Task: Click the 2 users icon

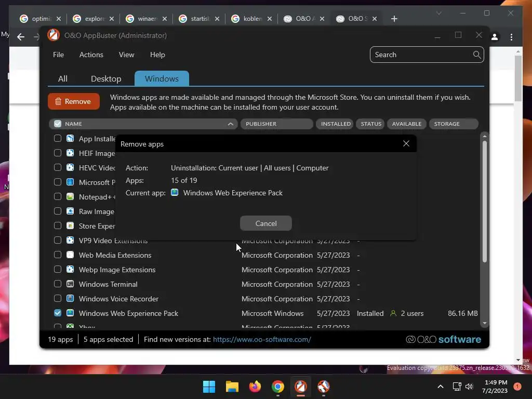Action: 393,313
